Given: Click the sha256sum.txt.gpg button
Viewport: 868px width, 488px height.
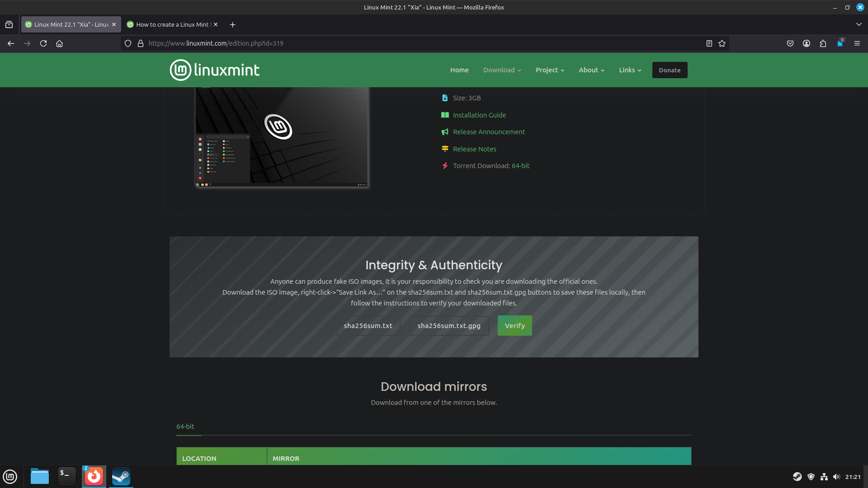Looking at the screenshot, I should (449, 326).
